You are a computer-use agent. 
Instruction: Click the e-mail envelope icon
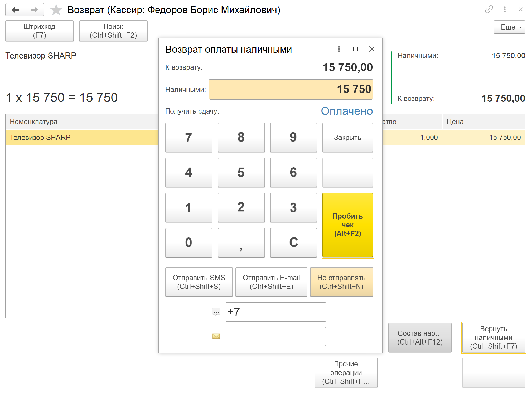(x=216, y=336)
